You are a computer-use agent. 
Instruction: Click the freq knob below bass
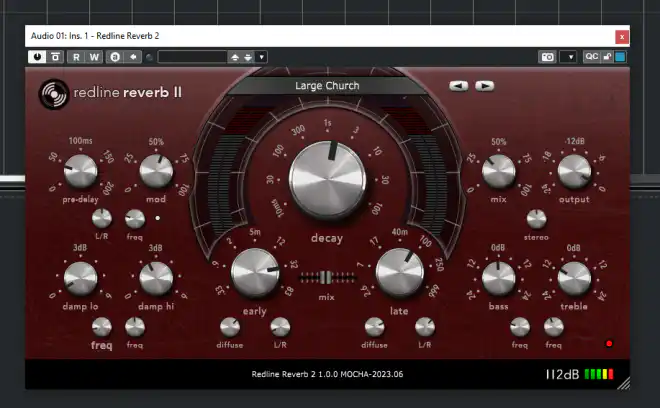click(520, 327)
